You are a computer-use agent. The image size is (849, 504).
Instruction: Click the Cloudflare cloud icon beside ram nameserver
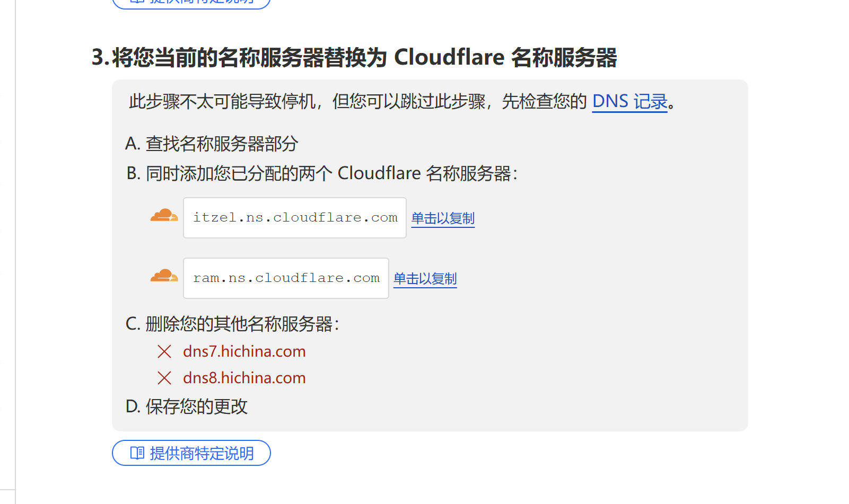tap(164, 276)
